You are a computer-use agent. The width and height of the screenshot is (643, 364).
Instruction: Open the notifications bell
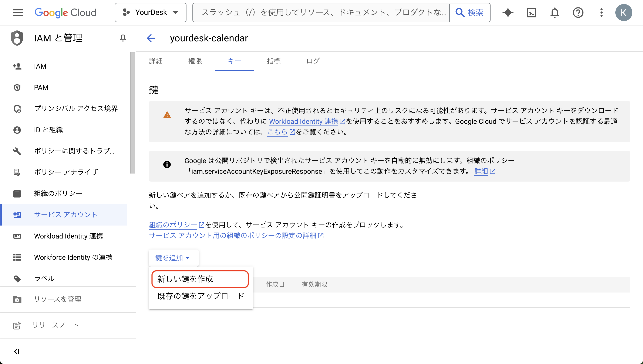click(x=555, y=13)
